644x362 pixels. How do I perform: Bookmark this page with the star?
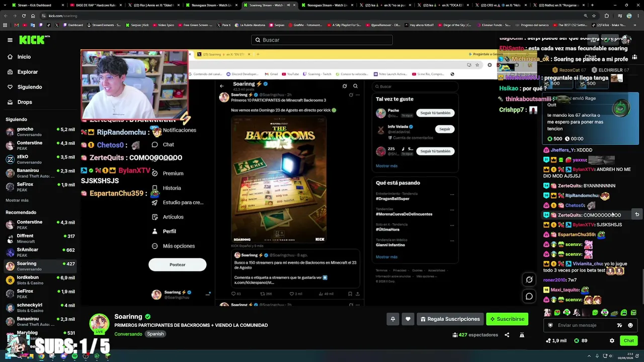point(594,16)
